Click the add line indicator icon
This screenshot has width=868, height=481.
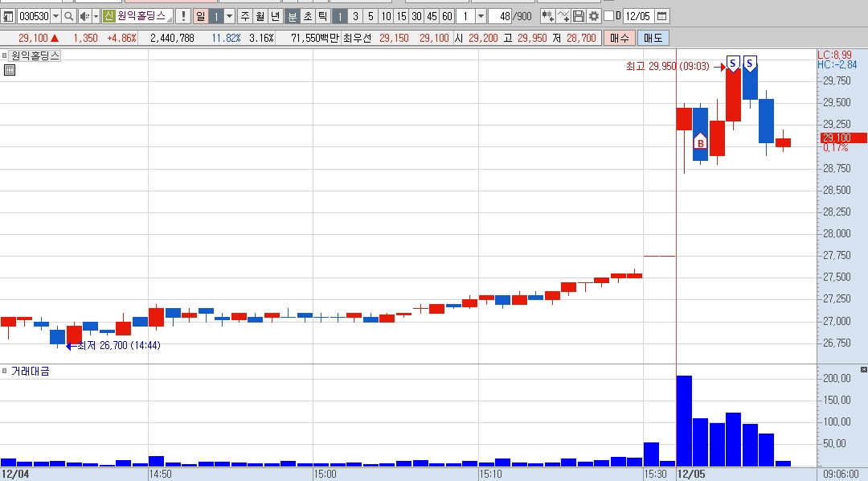[x=563, y=16]
